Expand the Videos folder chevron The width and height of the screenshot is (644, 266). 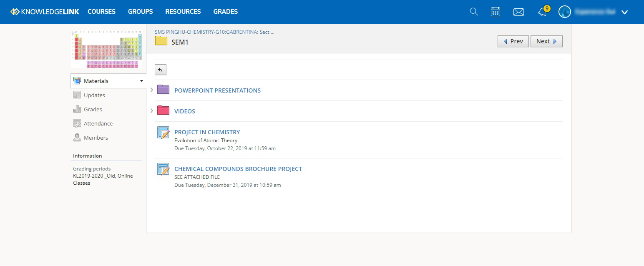151,111
